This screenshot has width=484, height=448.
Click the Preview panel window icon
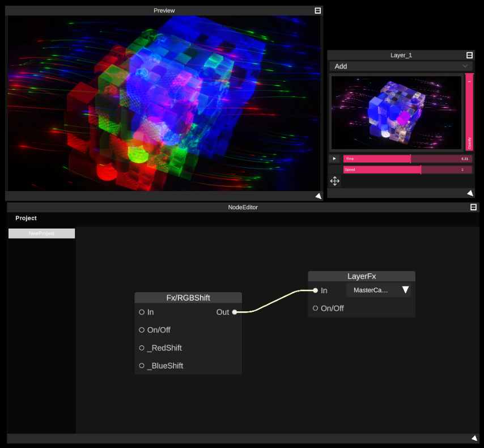[317, 10]
